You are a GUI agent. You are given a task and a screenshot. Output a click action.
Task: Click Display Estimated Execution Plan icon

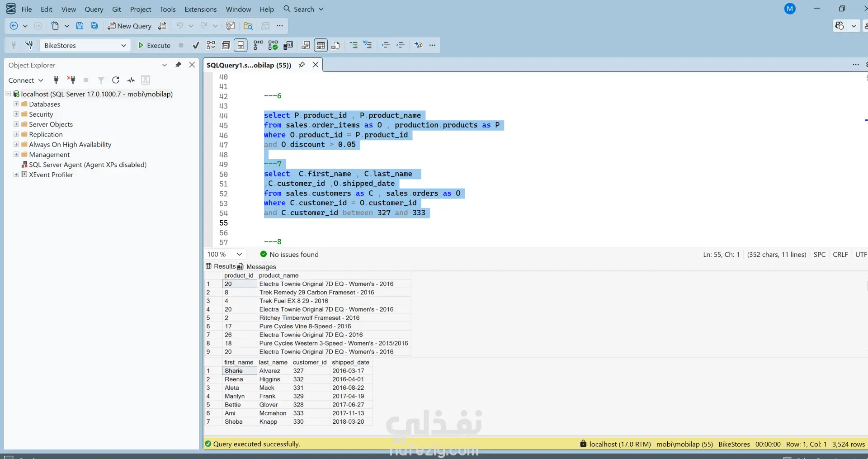(x=211, y=45)
